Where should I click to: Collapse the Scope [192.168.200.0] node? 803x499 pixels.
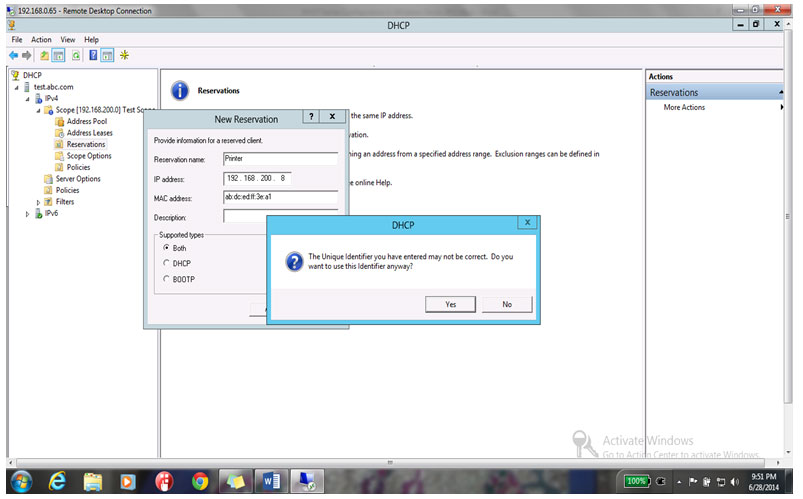pos(38,111)
